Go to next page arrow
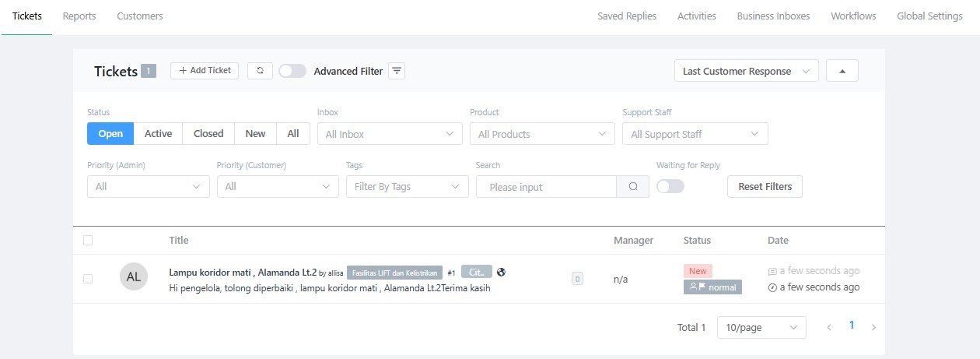The image size is (980, 359). 873,328
